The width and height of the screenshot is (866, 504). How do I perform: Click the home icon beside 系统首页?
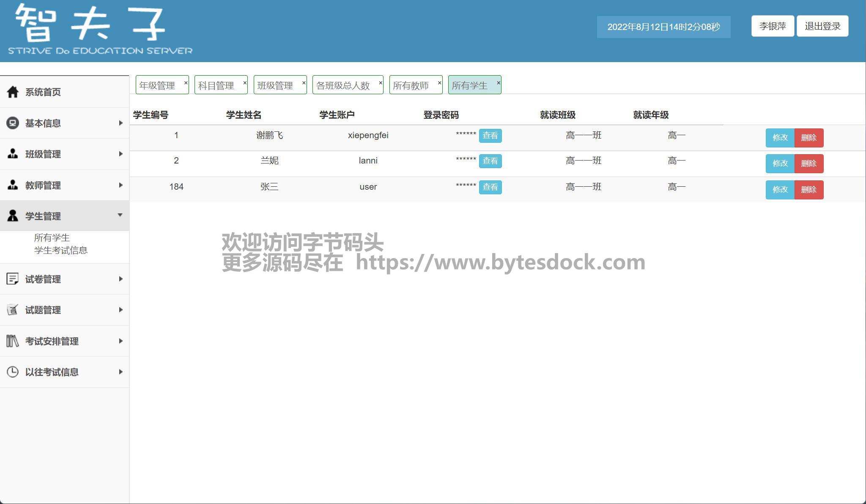(13, 92)
